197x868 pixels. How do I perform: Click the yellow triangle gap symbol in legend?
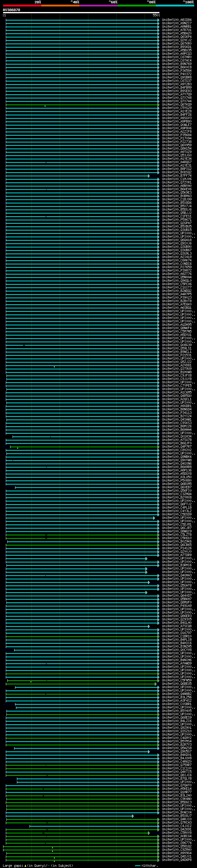[x=25, y=866]
